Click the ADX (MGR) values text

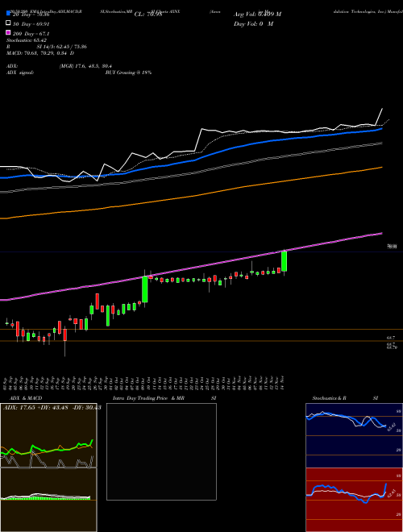pos(85,66)
